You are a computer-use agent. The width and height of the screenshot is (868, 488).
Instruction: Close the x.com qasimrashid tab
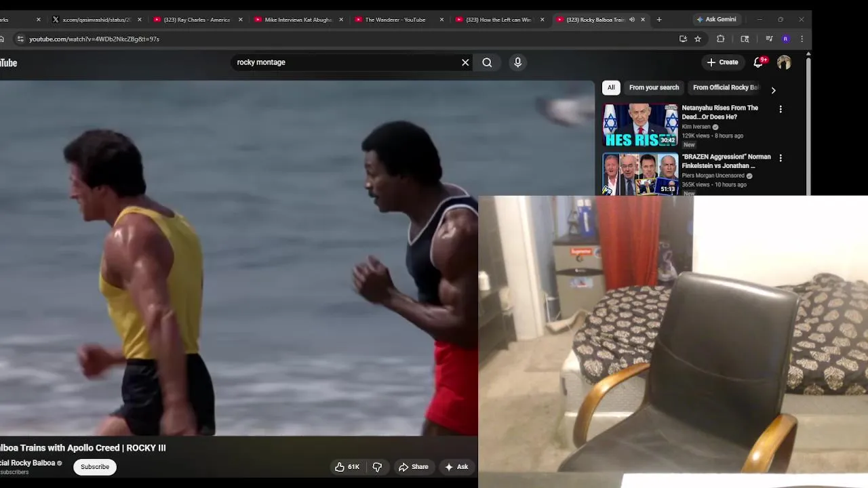point(140,20)
